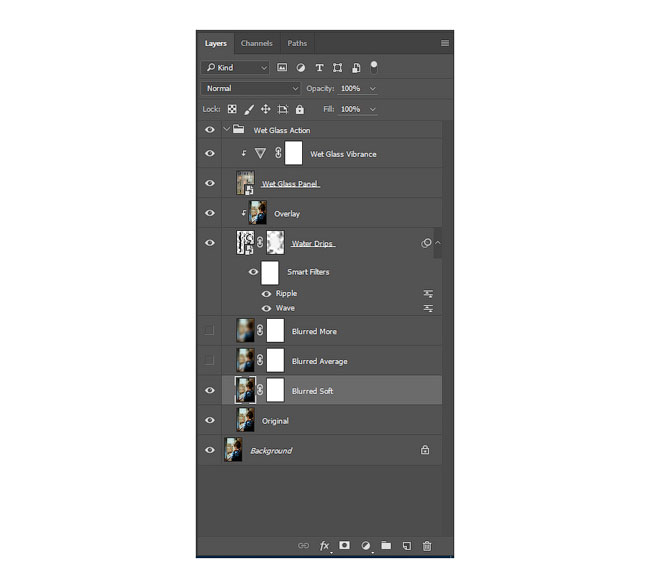Click Link Layers icon at panel bottom
Screen dimensions: 650x588
tap(303, 545)
